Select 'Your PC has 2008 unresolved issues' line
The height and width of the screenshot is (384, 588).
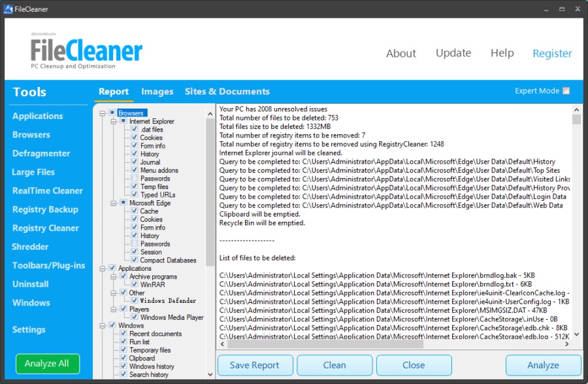273,109
